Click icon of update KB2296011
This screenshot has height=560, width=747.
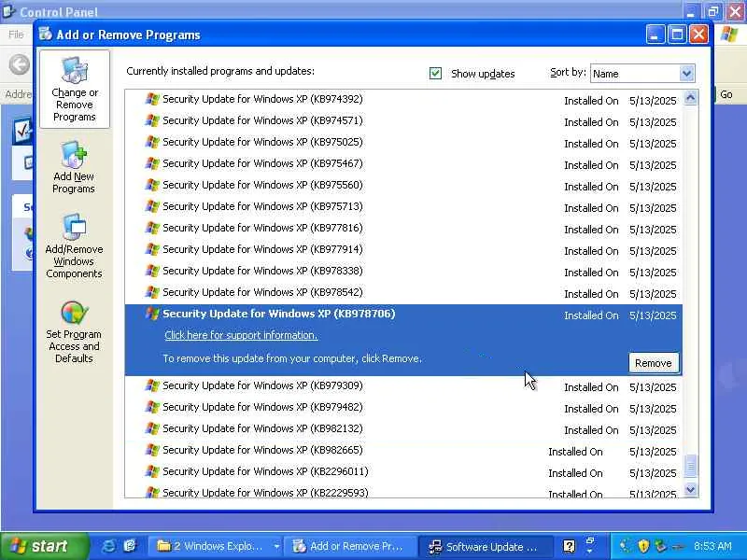pos(152,471)
